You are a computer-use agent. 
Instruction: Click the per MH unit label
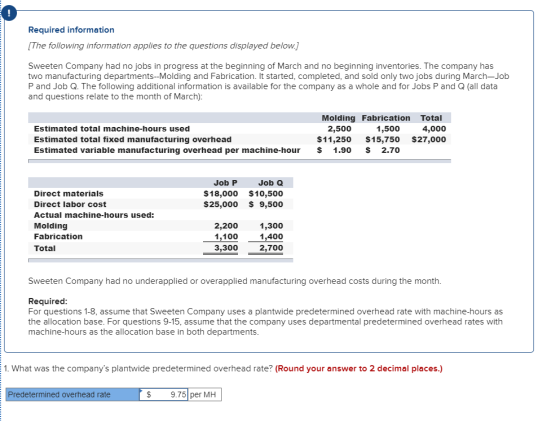pyautogui.click(x=204, y=395)
